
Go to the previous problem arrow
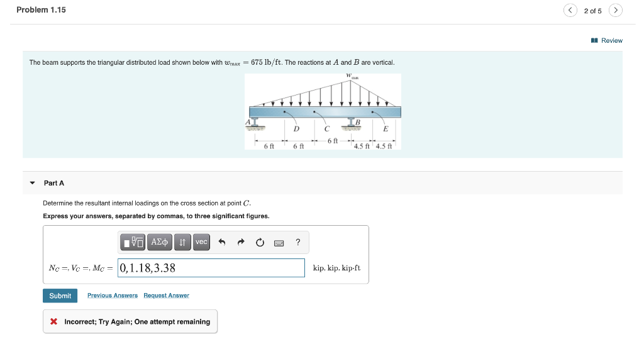(x=570, y=10)
